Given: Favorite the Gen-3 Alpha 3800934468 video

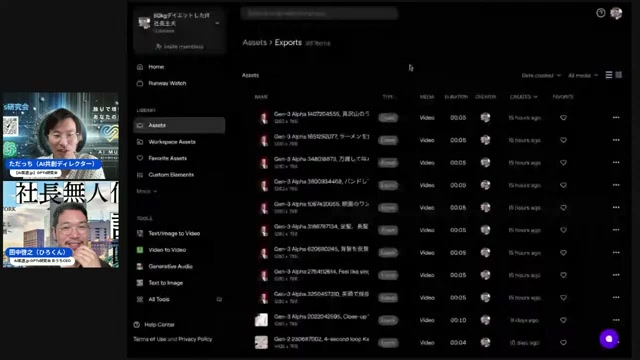Looking at the screenshot, I should coord(563,185).
